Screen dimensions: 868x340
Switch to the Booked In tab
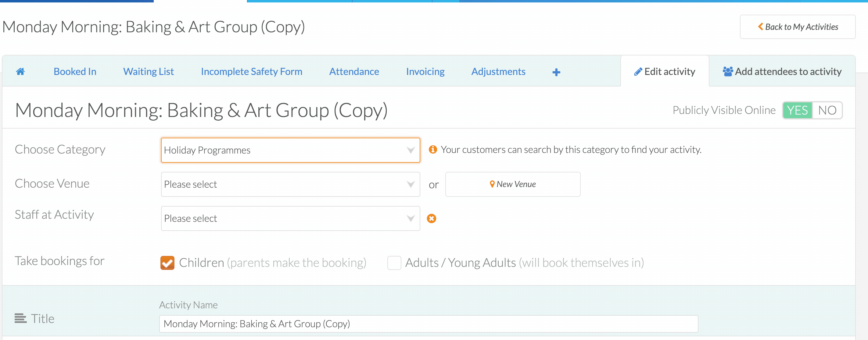tap(75, 71)
